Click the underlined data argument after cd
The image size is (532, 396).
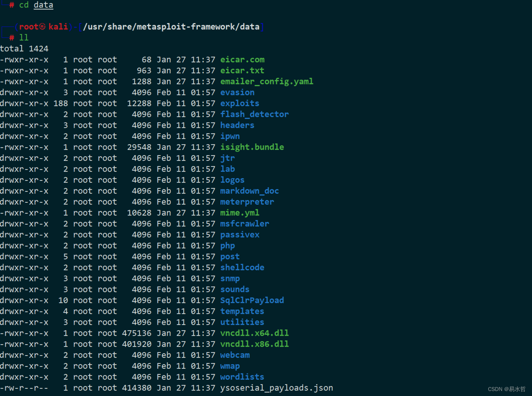pos(43,5)
